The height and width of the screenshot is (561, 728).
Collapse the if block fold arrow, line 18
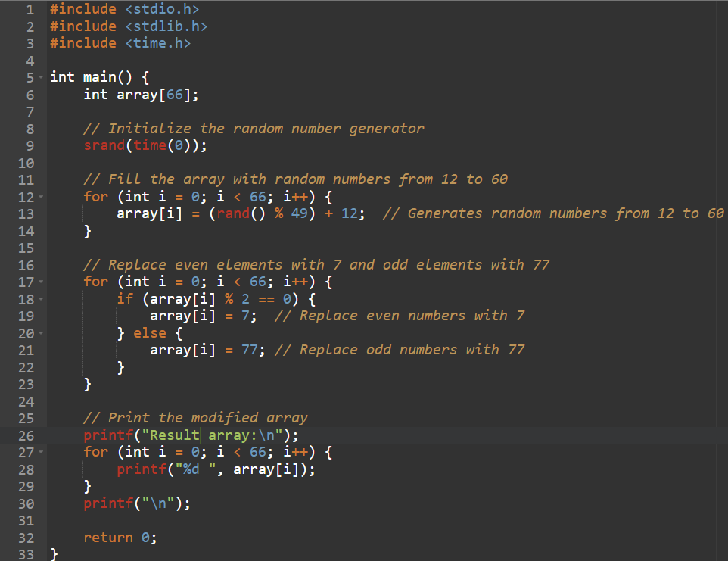[x=41, y=299]
